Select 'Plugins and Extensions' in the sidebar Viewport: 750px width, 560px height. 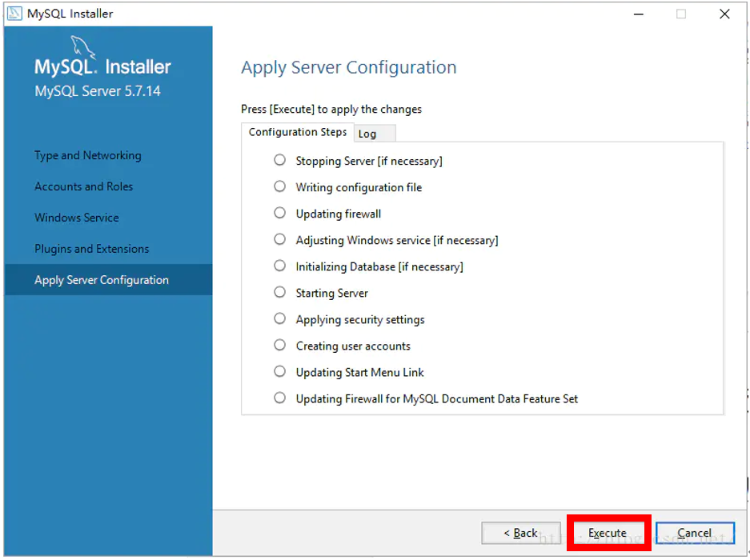pyautogui.click(x=91, y=249)
